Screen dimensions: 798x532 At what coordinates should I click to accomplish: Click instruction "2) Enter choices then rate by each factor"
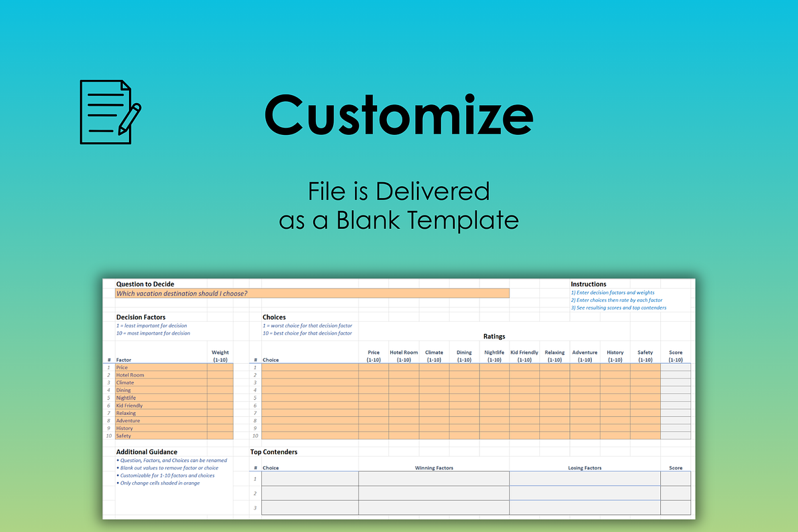(x=616, y=300)
